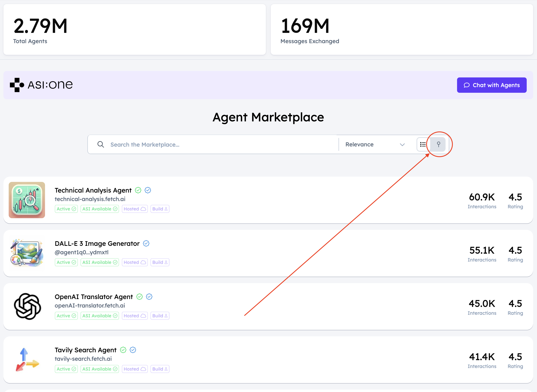The height and width of the screenshot is (392, 537).
Task: Click Build tag on DALL-E 3 Image Generator
Action: (160, 262)
